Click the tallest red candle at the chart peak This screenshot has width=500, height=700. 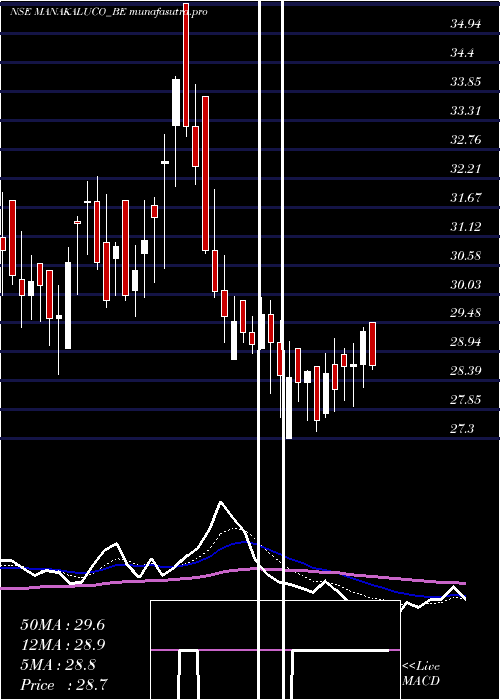pos(186,65)
